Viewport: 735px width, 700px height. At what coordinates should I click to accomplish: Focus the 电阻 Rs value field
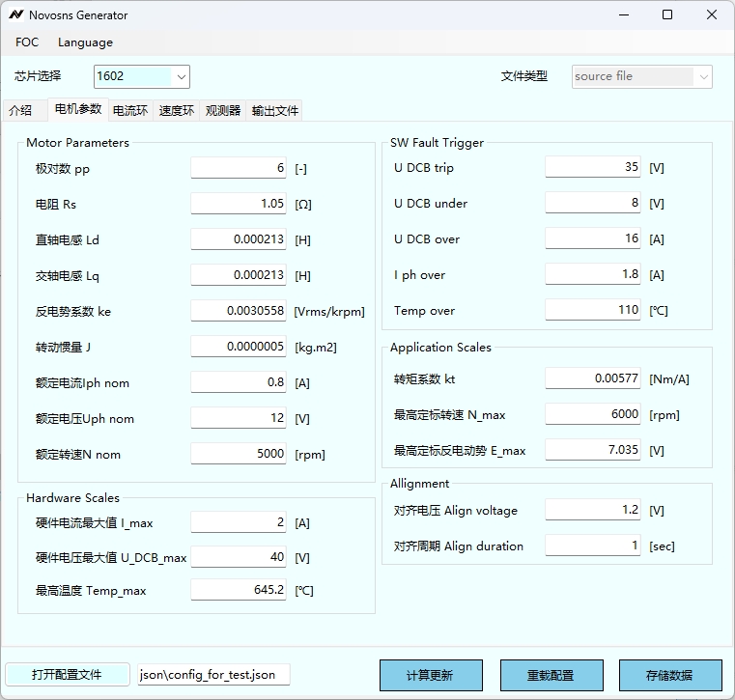[239, 204]
